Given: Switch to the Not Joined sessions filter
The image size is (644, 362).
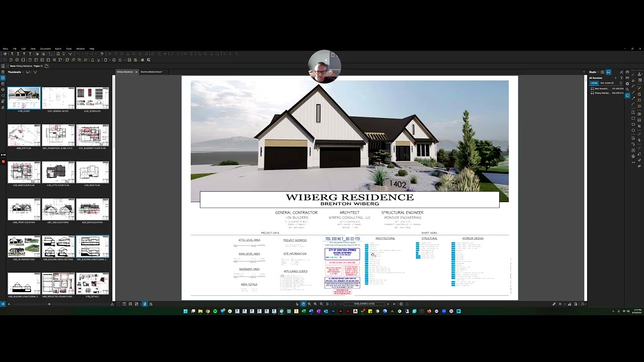Looking at the screenshot, I should [607, 83].
